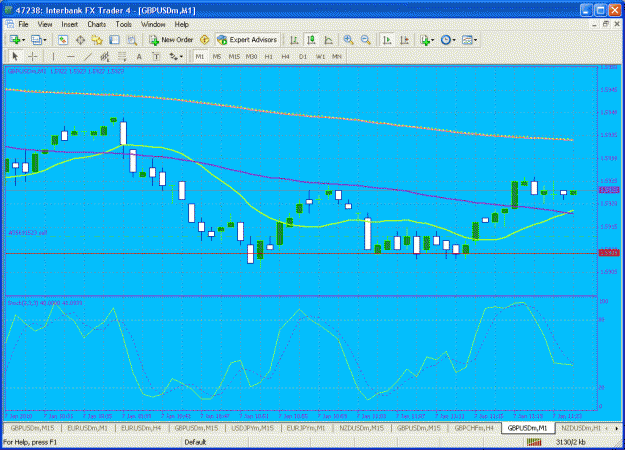
Task: Select the text label 'T' tool
Action: [156, 57]
